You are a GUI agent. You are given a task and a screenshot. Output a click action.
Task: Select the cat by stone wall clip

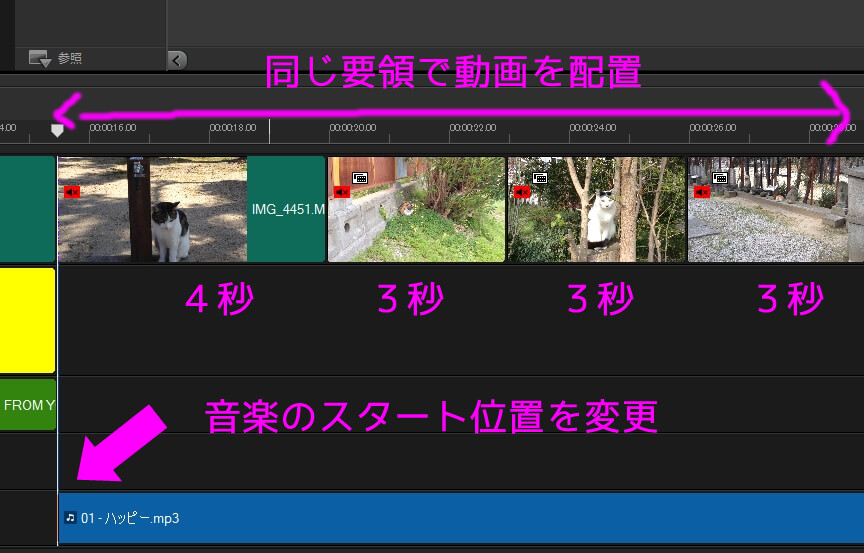tap(416, 209)
